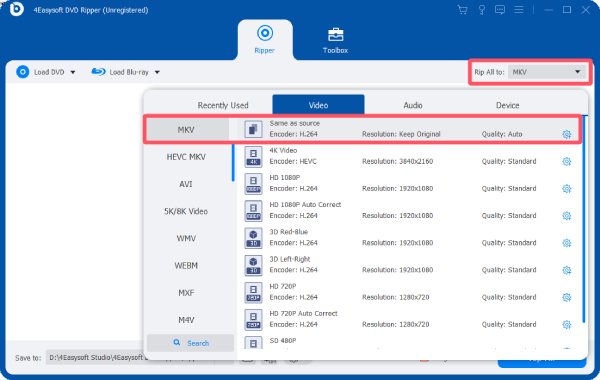Click the 3D Red-Blue format icon
600x380 pixels.
click(253, 238)
